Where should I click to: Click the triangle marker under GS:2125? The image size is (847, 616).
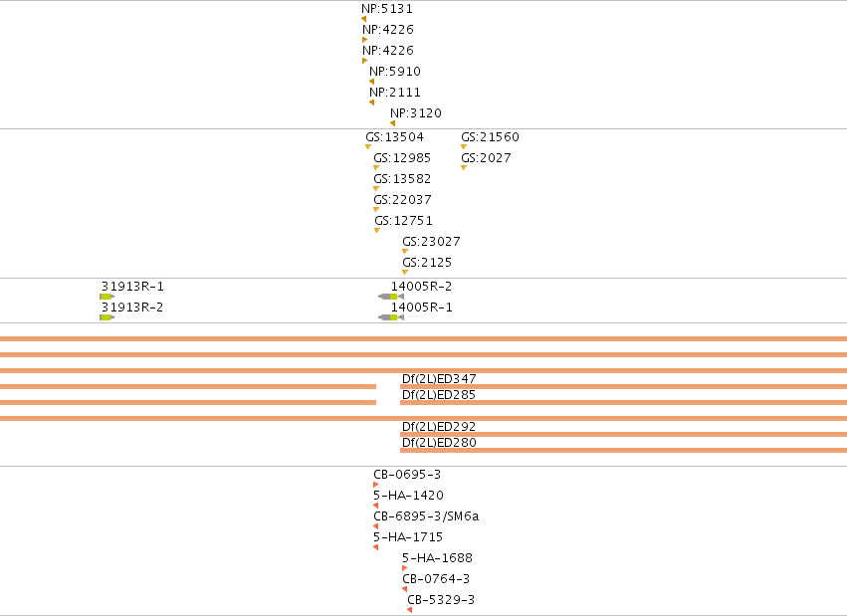pos(405,273)
